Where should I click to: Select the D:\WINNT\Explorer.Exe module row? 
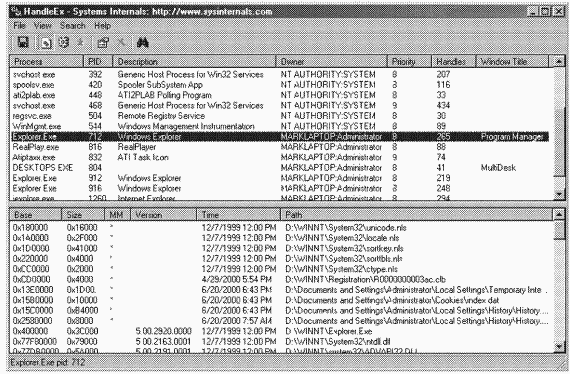coord(281,331)
